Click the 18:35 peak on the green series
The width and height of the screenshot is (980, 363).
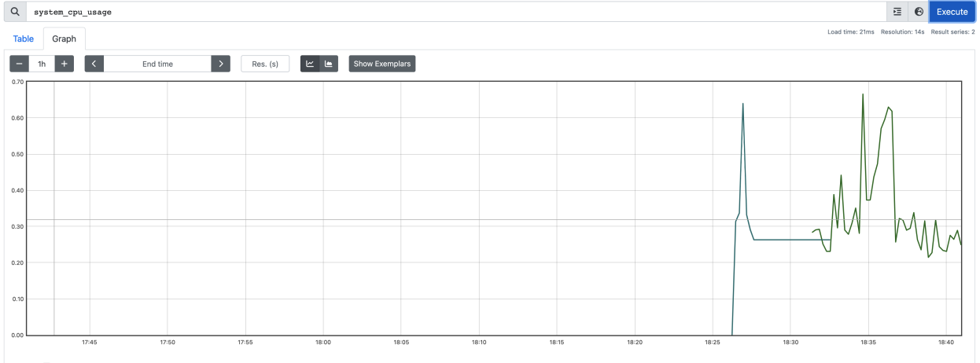(863, 94)
